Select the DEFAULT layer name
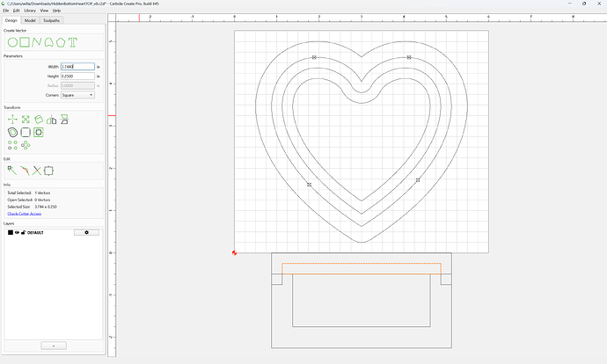607x364 pixels. click(35, 232)
